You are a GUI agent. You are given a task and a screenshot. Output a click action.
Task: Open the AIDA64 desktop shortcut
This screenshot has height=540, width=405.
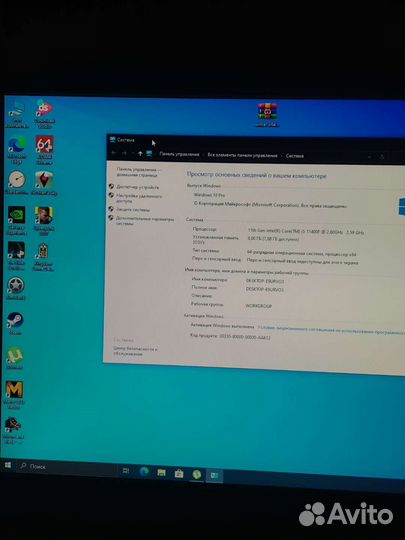[x=44, y=149]
